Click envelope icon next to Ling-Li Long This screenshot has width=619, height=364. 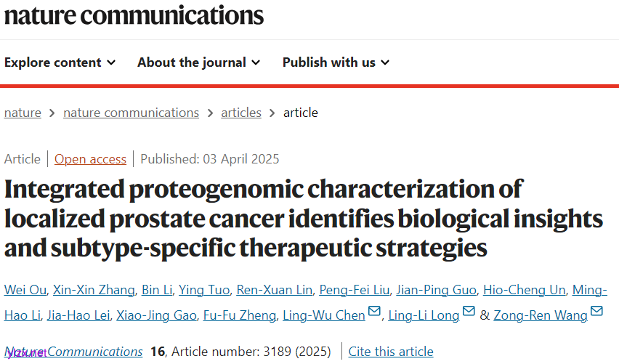(x=469, y=312)
